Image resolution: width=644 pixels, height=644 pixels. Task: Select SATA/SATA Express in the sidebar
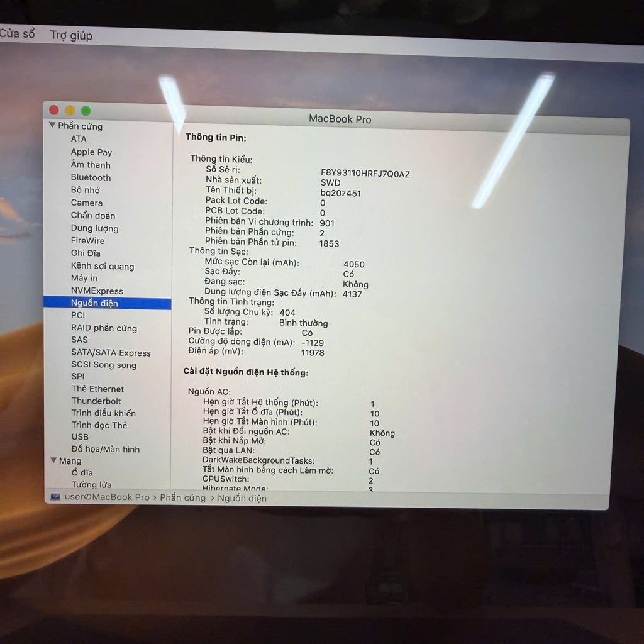coord(111,352)
